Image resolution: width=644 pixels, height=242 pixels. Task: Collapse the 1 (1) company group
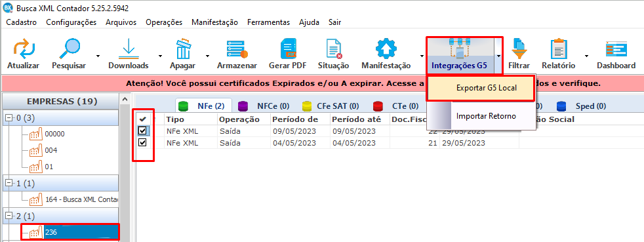click(x=9, y=183)
